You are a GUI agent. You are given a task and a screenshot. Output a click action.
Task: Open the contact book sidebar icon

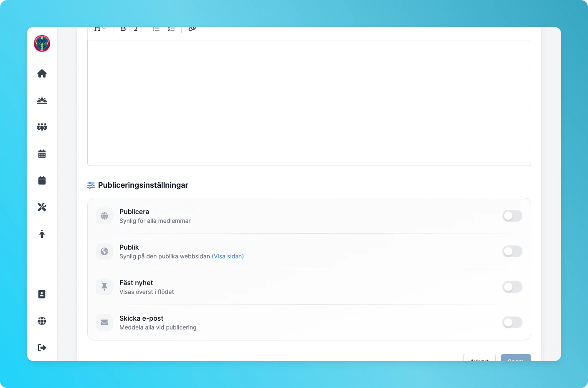(42, 294)
